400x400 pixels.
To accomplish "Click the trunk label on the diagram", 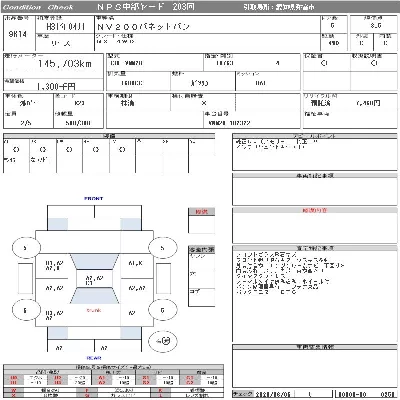I will [94, 310].
